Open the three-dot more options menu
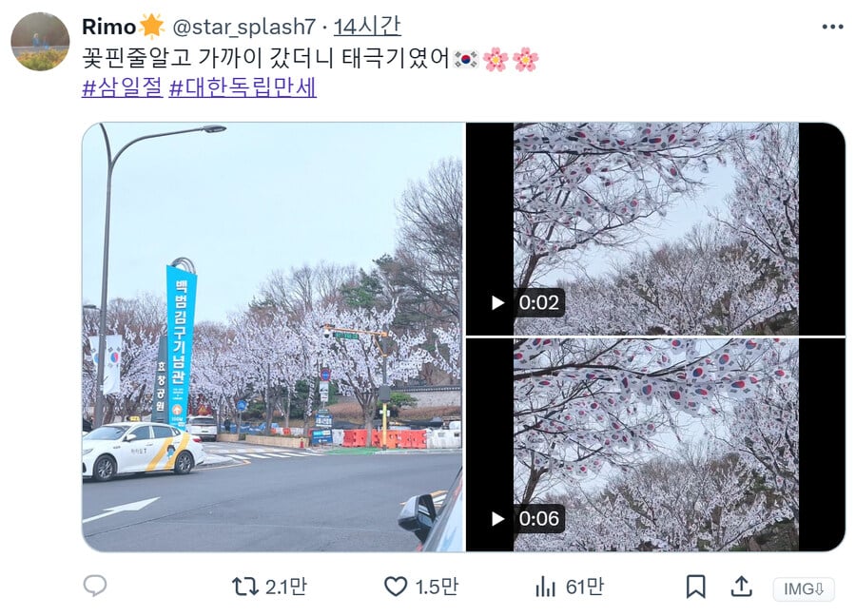856x616 pixels. point(832,27)
